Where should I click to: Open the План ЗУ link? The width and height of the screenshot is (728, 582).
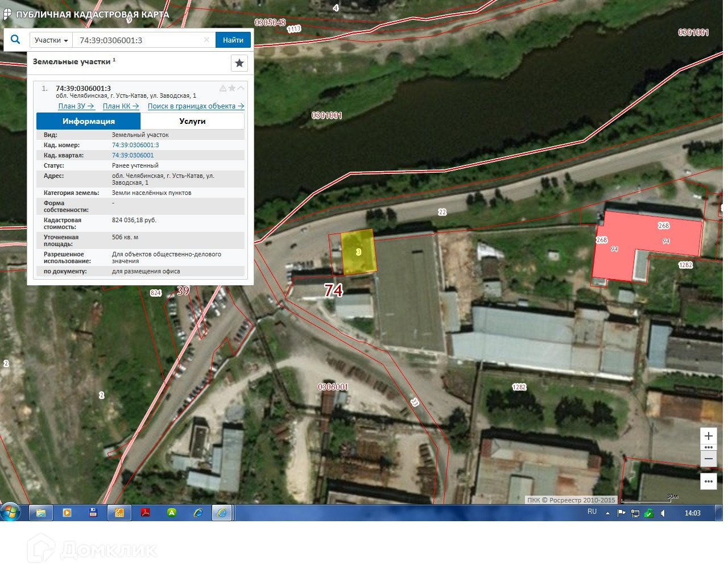(76, 106)
